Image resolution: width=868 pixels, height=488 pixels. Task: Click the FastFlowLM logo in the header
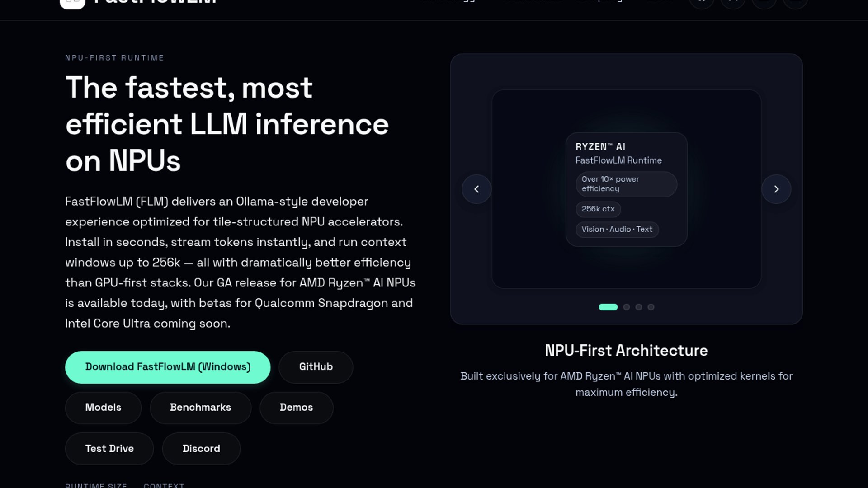point(73,3)
